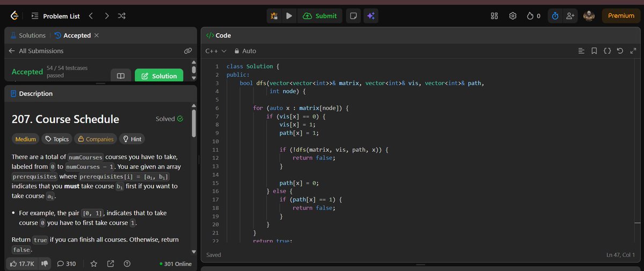Click the description panel scrollbar
Viewport: 644px width, 271px height.
click(194, 124)
